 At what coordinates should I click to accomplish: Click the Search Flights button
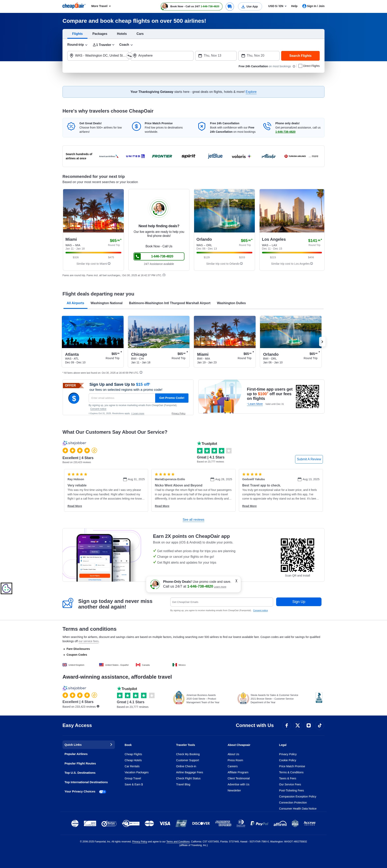pos(300,56)
